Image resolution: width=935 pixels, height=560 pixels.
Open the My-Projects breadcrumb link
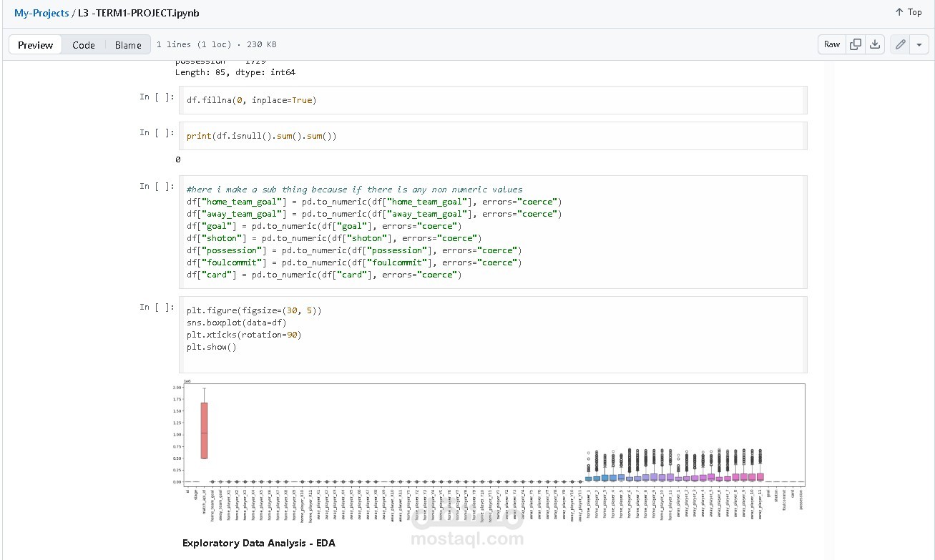(39, 13)
